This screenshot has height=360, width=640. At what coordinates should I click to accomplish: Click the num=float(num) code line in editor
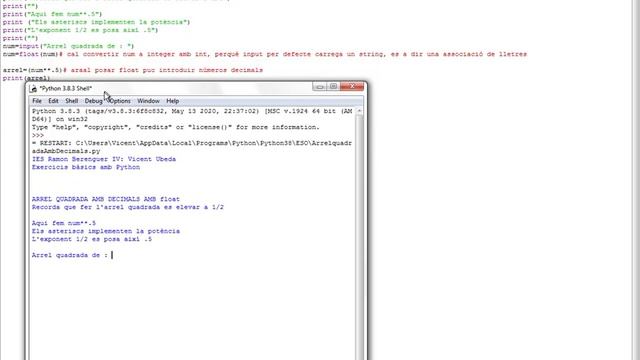coord(264,54)
